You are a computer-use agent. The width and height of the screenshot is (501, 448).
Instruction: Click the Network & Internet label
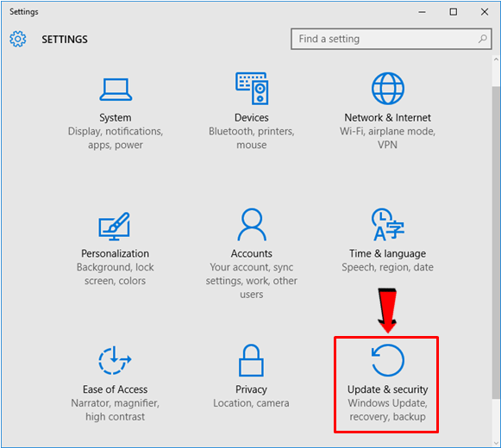pyautogui.click(x=387, y=117)
